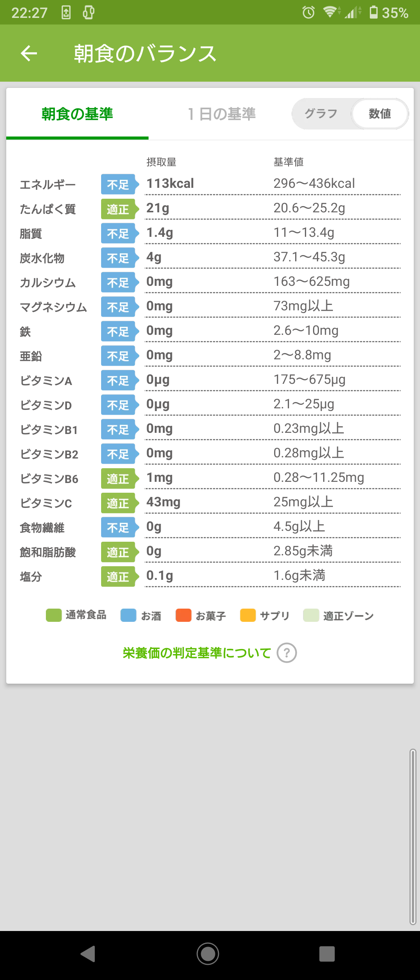Tap the ビタミンC row intake value 43mg
This screenshot has width=420, height=980.
(x=163, y=502)
